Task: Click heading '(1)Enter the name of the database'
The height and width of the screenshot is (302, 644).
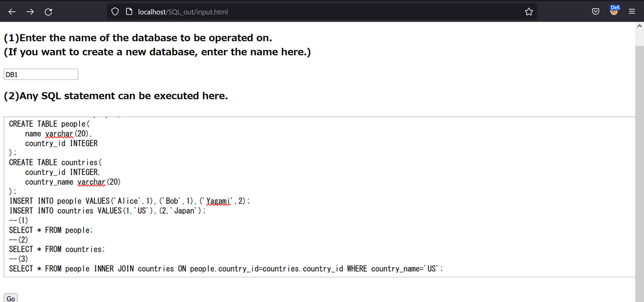Action: tap(137, 38)
